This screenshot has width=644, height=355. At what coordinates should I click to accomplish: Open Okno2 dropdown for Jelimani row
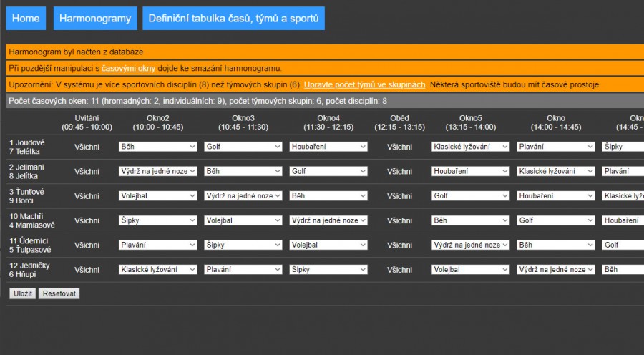[x=157, y=171]
